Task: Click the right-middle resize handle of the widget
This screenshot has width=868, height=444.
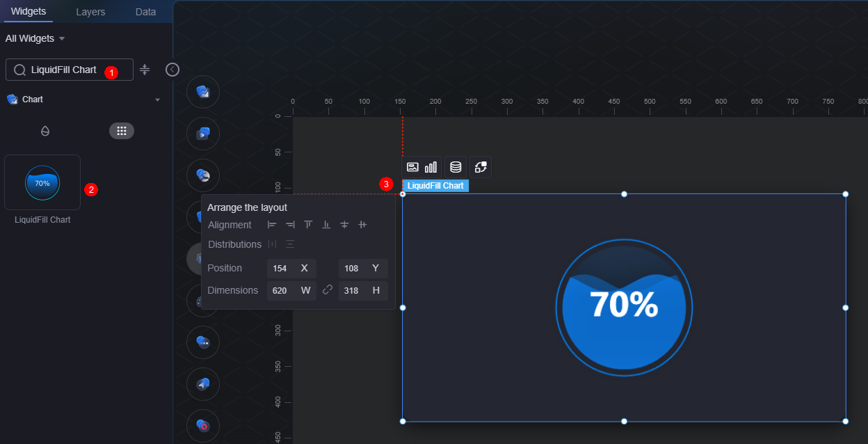Action: [846, 308]
